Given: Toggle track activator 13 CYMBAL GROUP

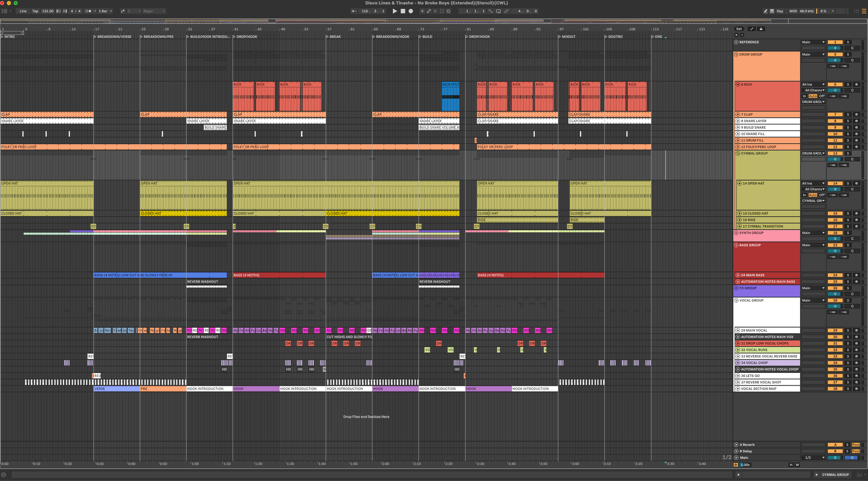Looking at the screenshot, I should [835, 153].
